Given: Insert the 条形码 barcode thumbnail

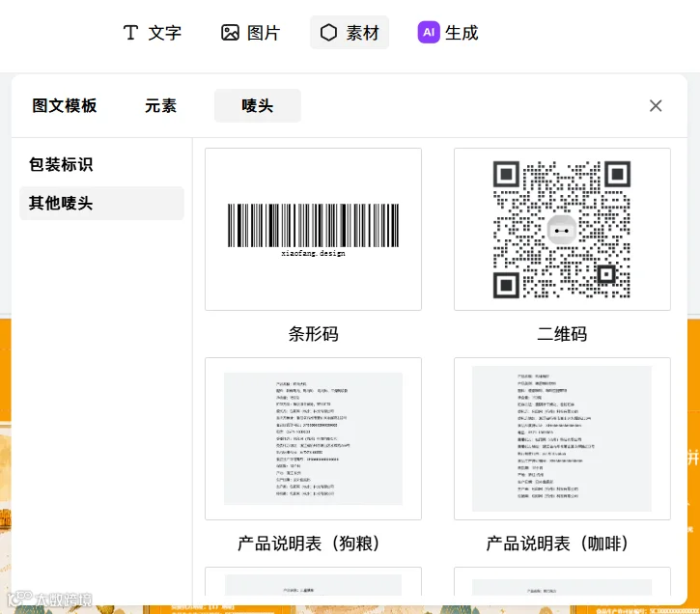Looking at the screenshot, I should pos(313,230).
